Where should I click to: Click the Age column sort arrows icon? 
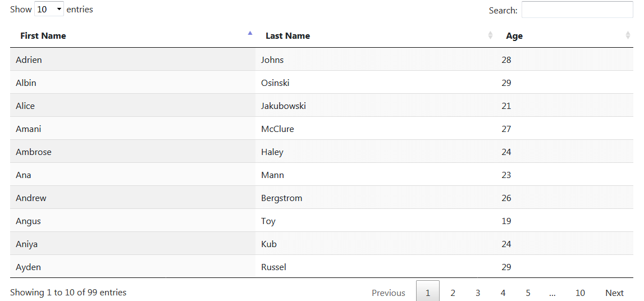pyautogui.click(x=628, y=35)
